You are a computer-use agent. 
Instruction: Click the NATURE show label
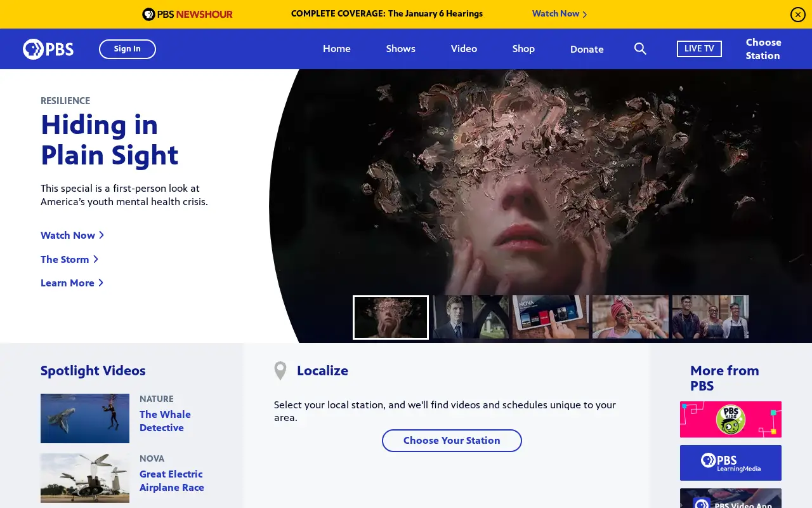point(157,399)
